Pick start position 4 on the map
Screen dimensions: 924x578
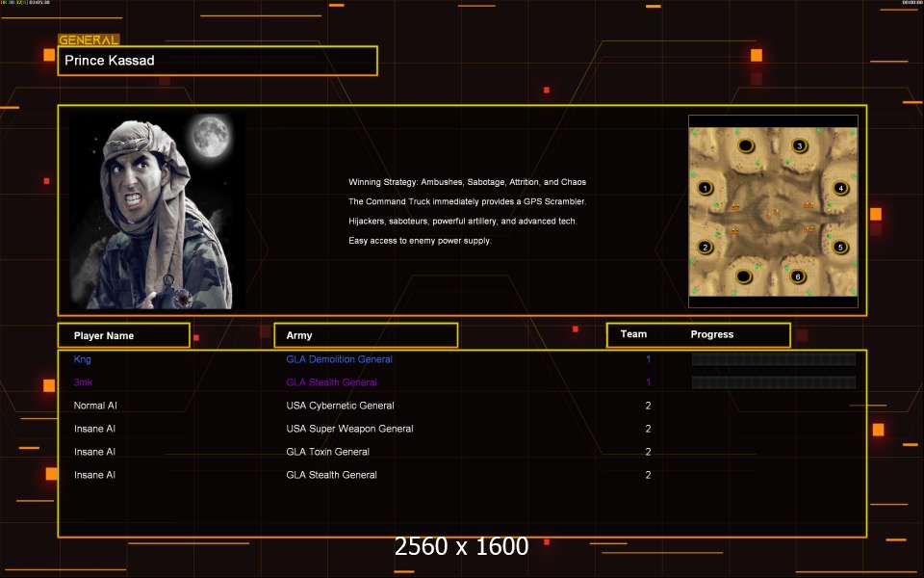click(x=840, y=188)
